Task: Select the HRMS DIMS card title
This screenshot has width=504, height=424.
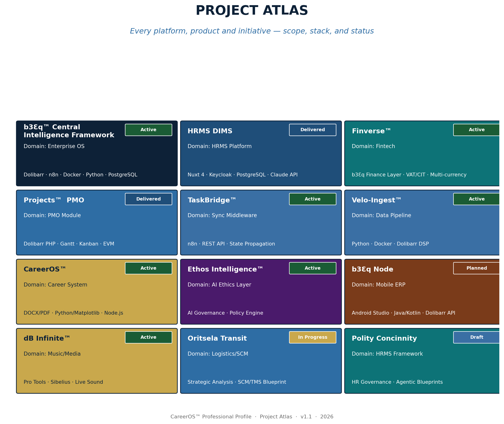Action: [x=210, y=131]
